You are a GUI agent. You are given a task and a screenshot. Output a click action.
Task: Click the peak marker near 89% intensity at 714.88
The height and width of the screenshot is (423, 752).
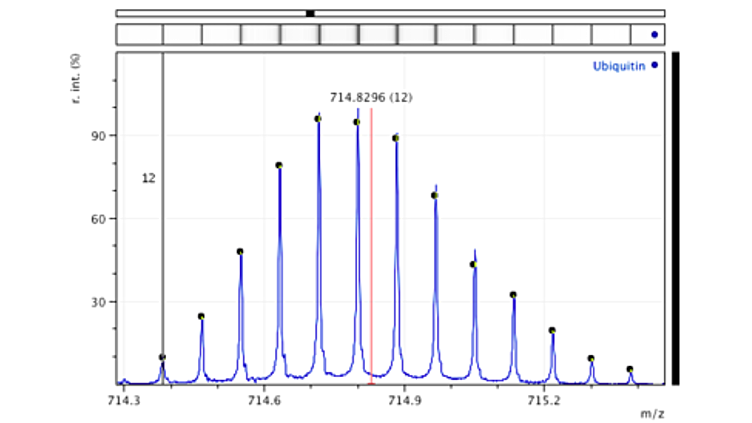tap(396, 139)
